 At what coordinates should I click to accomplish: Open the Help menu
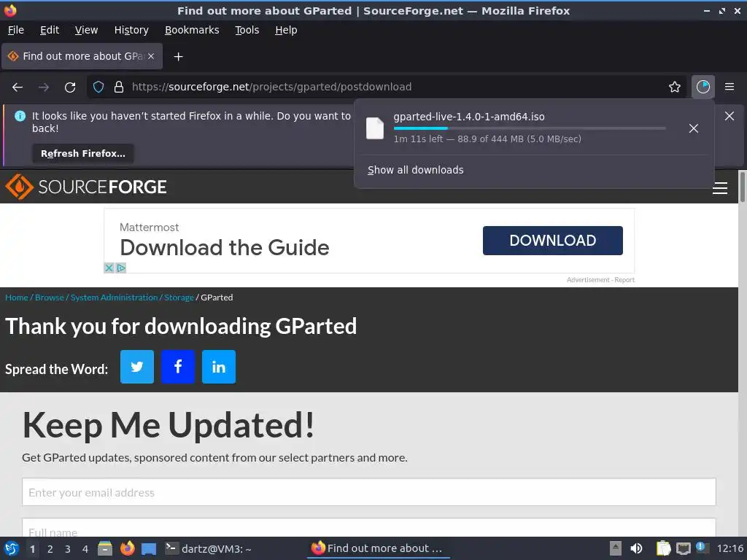(x=286, y=30)
